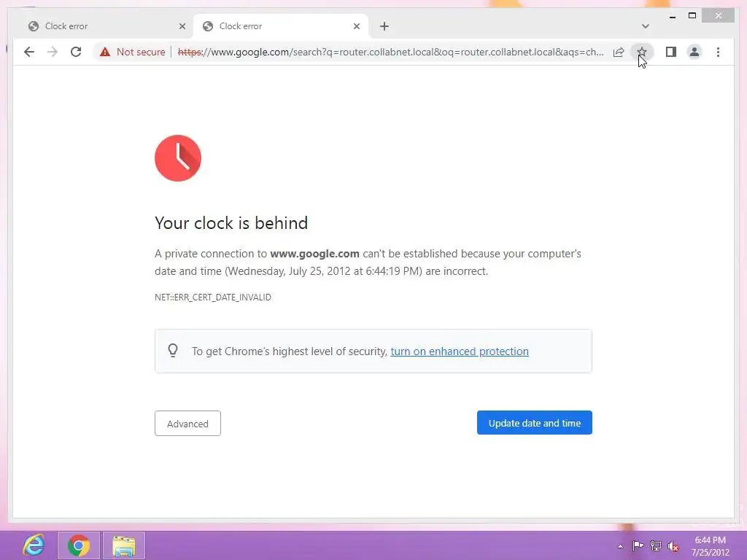Open the share page icon in address bar
Screen dimensions: 747x560
(x=619, y=52)
